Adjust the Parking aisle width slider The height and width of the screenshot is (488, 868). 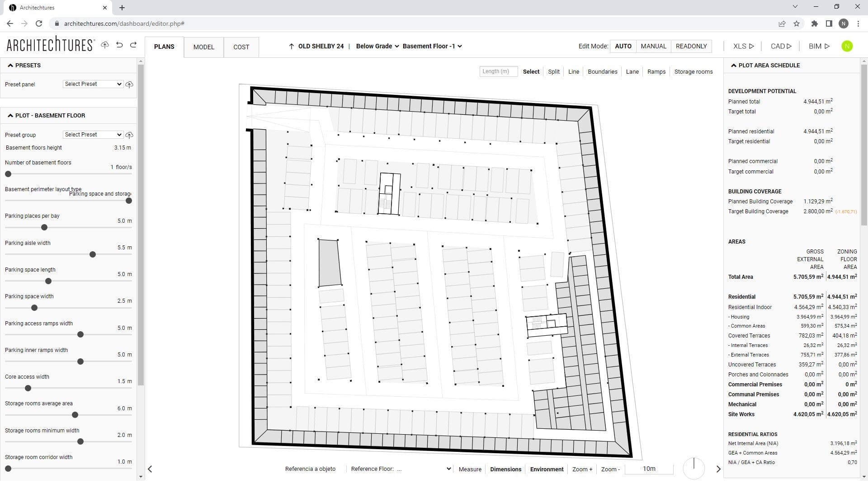[93, 254]
